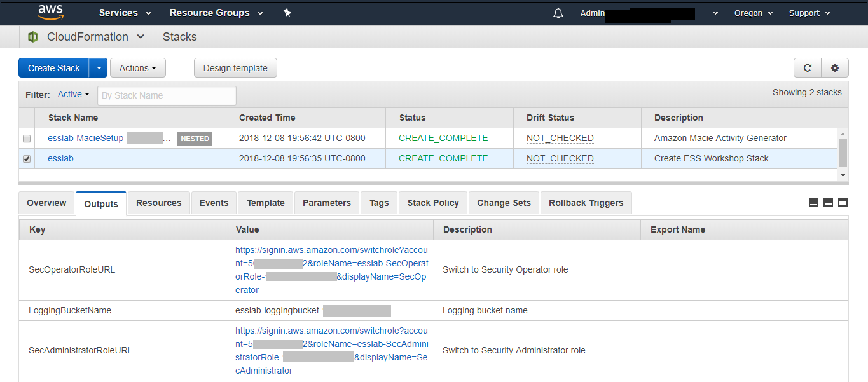The height and width of the screenshot is (382, 868).
Task: Minimize the detail pane to bottom
Action: click(x=813, y=202)
